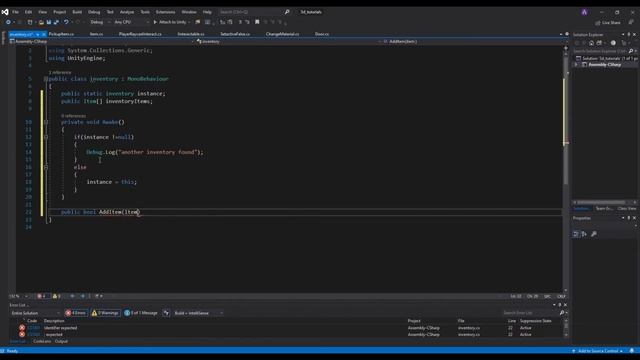Click the Save file icon in toolbar

(x=49, y=22)
